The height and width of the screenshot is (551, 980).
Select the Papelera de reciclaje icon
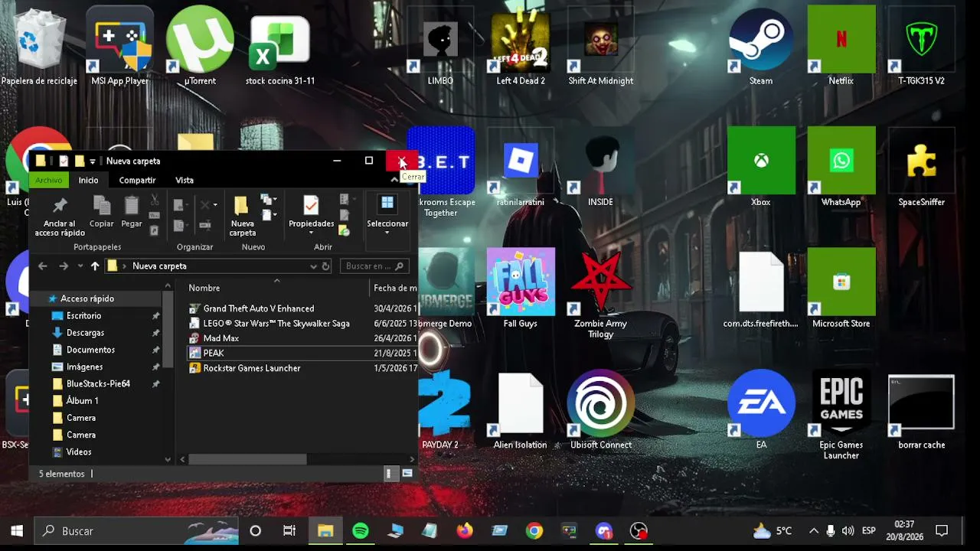tap(39, 46)
